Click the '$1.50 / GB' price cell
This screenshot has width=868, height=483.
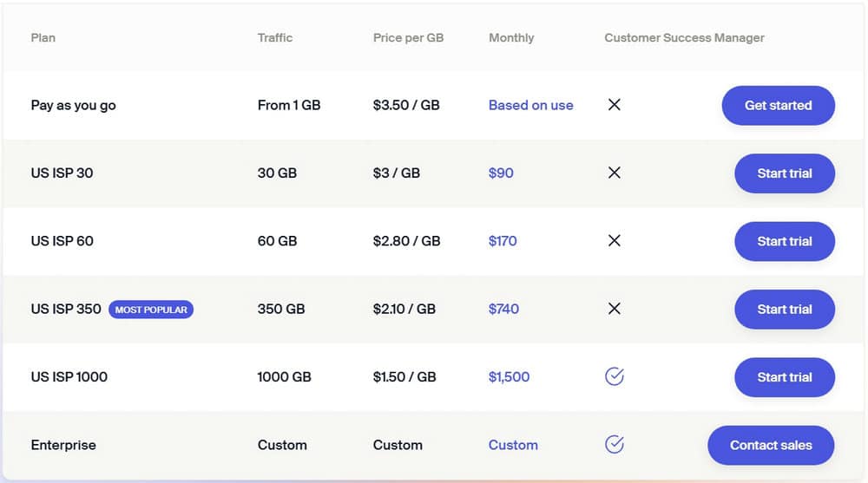pyautogui.click(x=404, y=376)
